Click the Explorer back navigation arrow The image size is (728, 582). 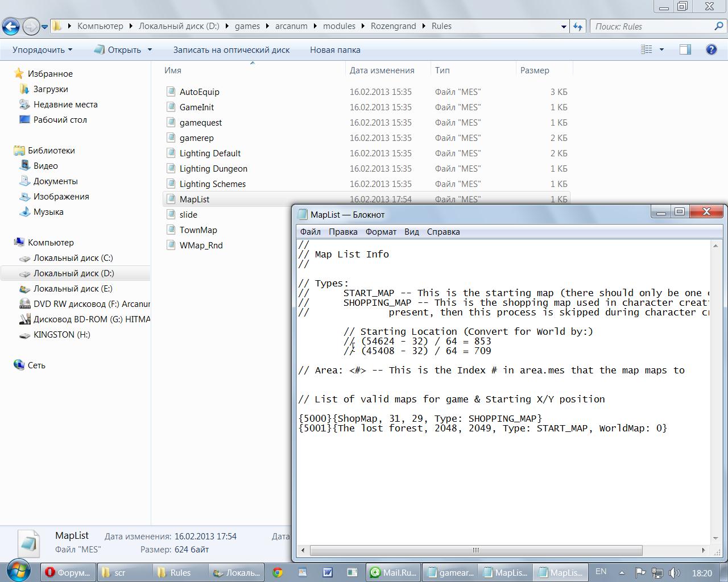pos(11,26)
